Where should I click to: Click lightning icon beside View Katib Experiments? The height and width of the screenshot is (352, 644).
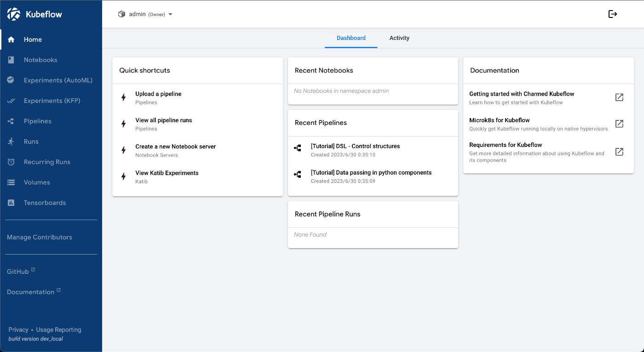click(x=123, y=176)
